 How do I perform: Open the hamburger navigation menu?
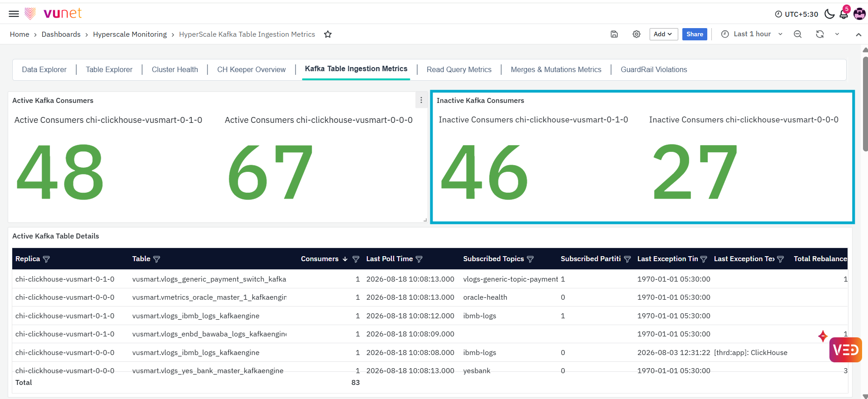[x=14, y=14]
